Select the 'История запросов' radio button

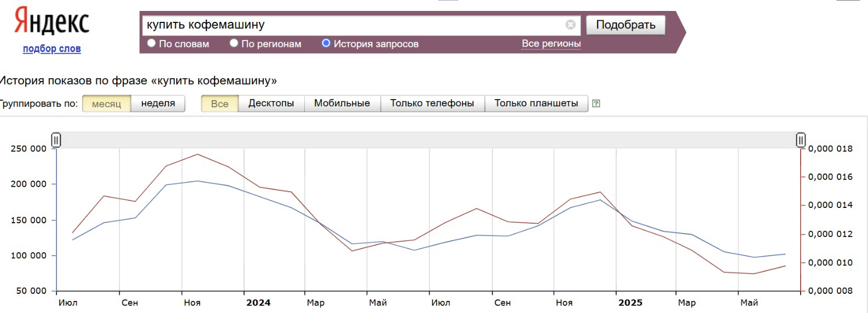click(326, 43)
